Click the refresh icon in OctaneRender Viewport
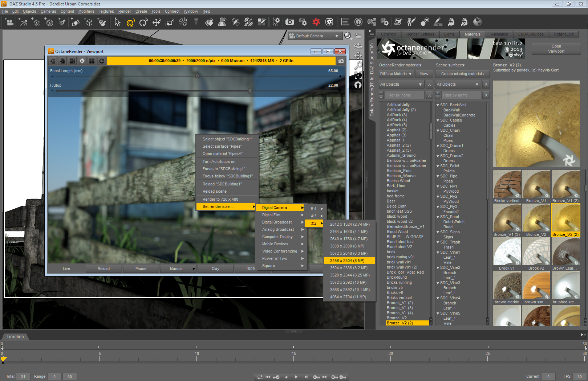 click(x=102, y=61)
